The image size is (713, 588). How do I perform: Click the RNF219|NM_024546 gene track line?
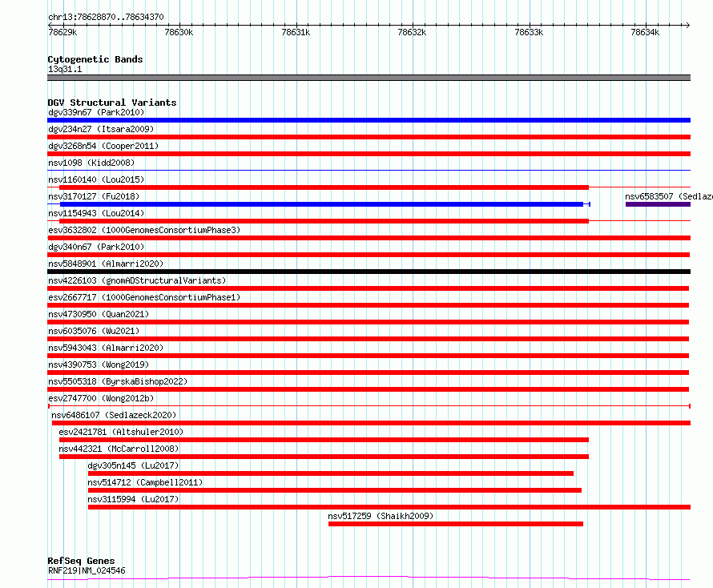(369, 578)
